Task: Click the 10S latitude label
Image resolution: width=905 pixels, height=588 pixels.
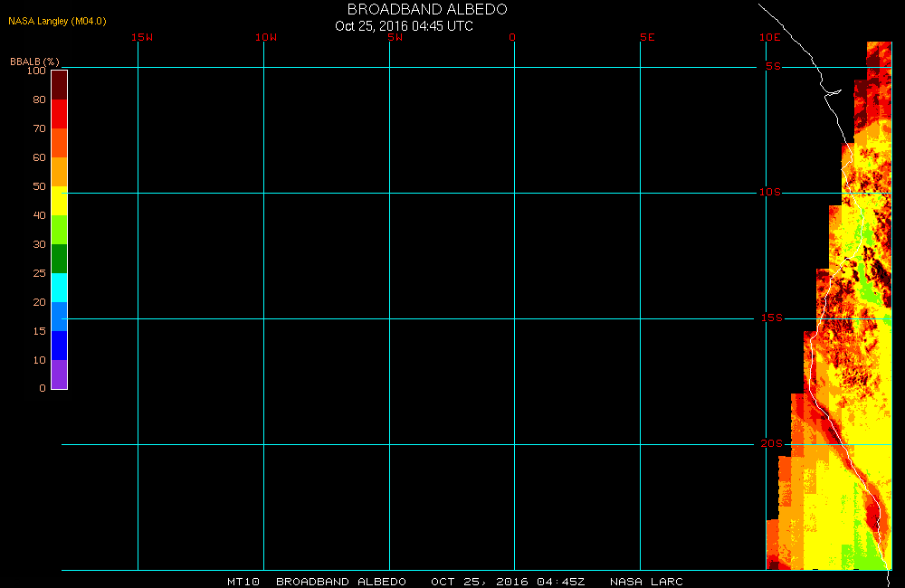Action: [x=769, y=192]
